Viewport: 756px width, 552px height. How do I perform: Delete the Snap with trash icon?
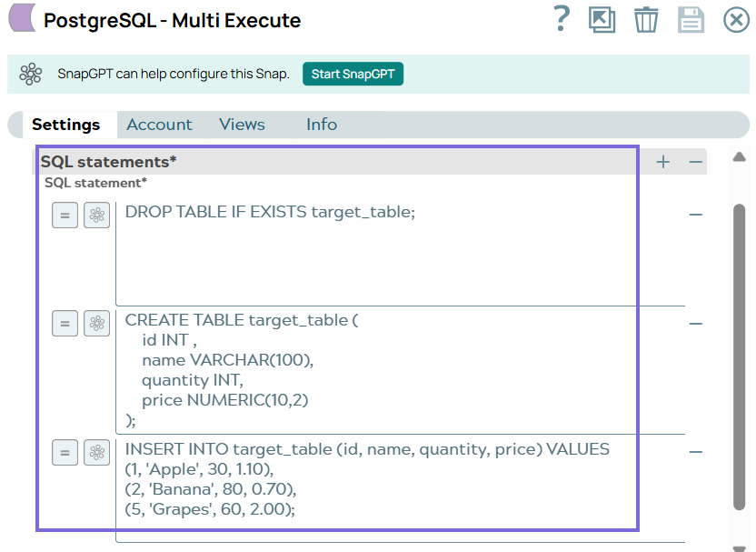645,20
